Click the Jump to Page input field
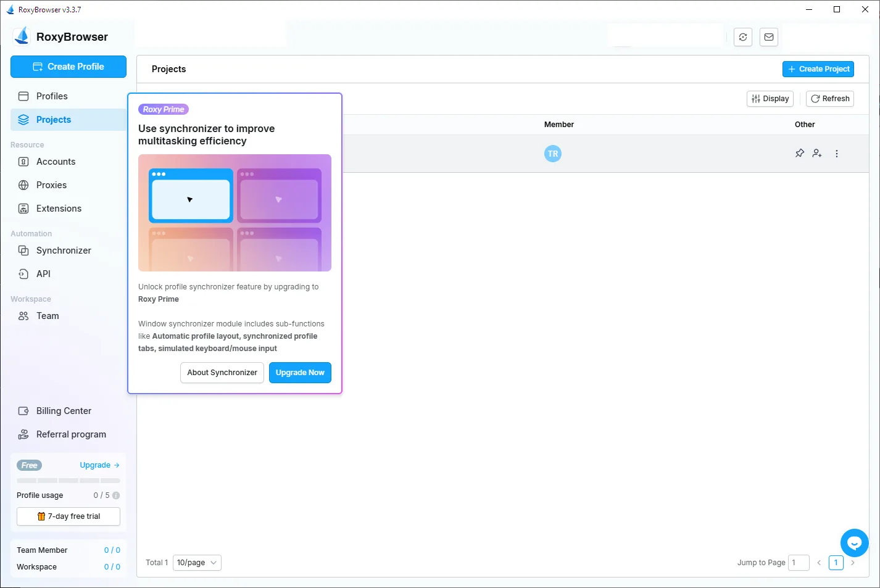Screen dimensions: 880x588 tap(799, 563)
